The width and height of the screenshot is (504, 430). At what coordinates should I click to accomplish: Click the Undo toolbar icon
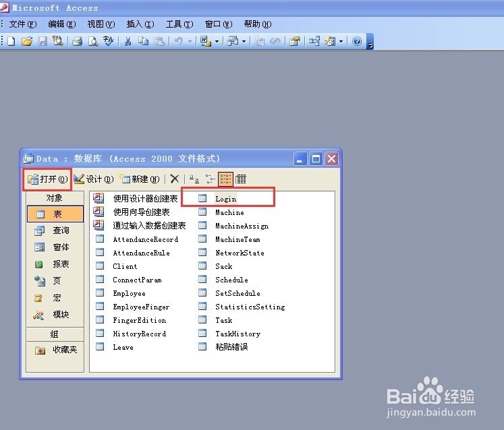pyautogui.click(x=179, y=41)
